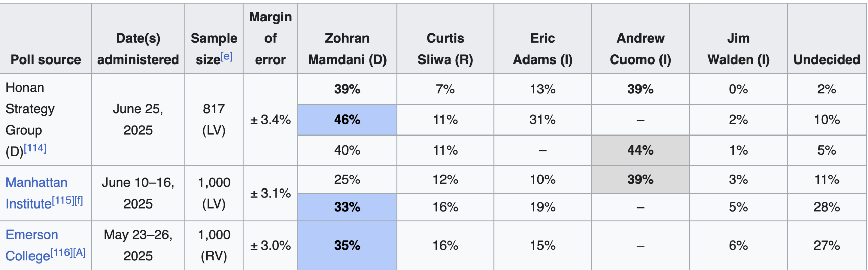Open citation [115] beside Manhattan Institute

click(63, 200)
